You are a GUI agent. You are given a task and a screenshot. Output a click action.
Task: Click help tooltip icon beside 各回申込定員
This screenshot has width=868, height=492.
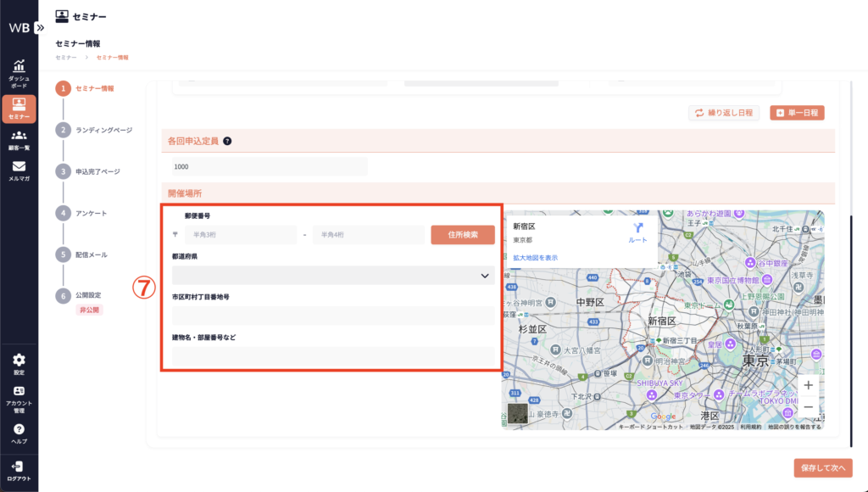click(x=227, y=142)
